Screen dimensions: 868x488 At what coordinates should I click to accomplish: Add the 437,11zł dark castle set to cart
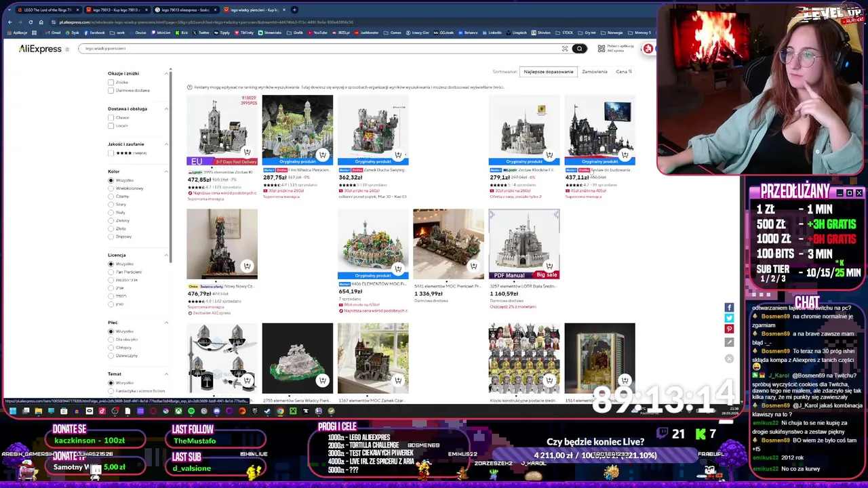click(625, 155)
